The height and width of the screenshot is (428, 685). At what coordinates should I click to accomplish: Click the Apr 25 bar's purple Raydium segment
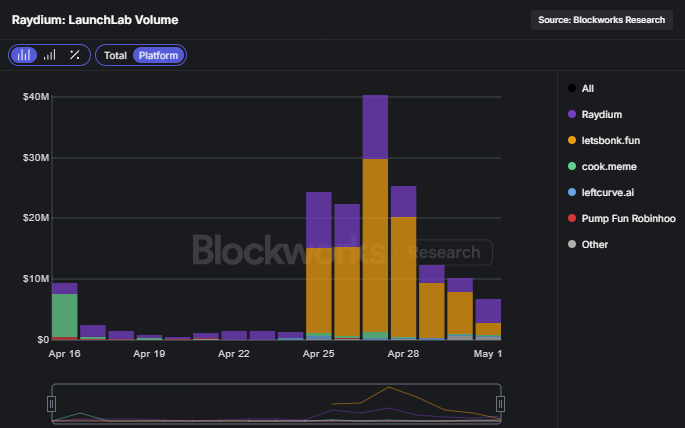(x=319, y=219)
